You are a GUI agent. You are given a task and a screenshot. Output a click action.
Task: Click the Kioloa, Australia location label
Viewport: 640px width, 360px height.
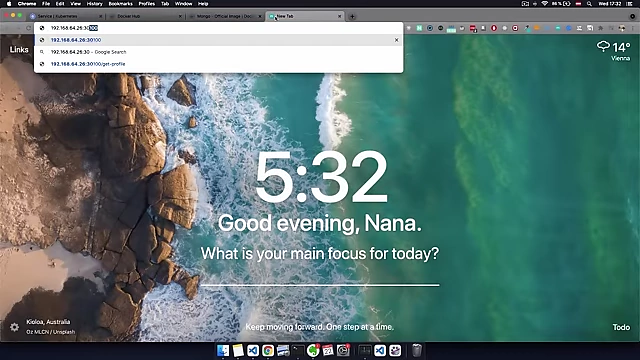(48, 322)
